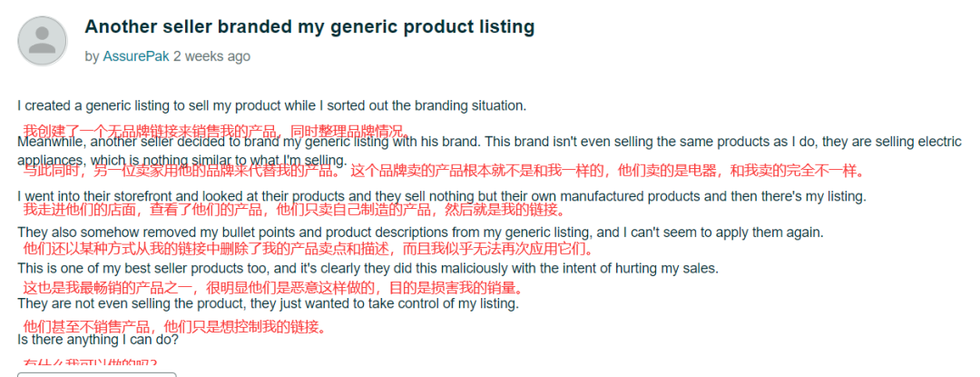Viewport: 980px width, 377px height.
Task: Click the paragraph starting "I created a generic listing"
Action: 272,105
